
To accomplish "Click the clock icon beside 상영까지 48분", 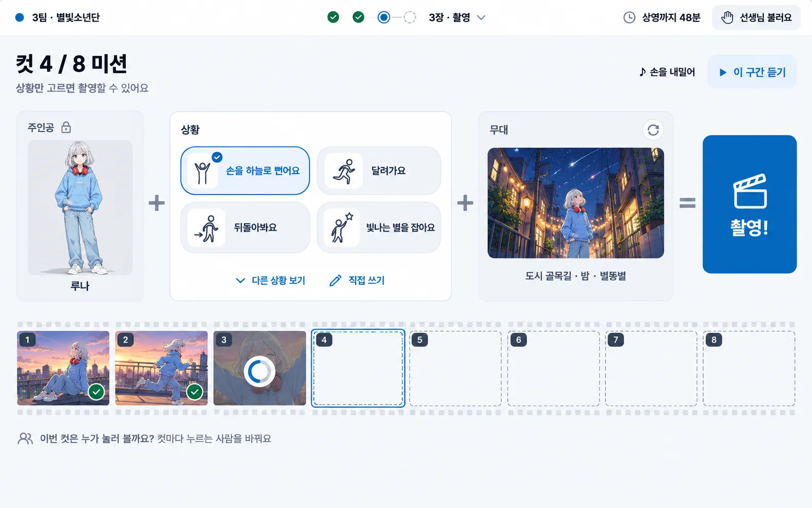I will click(x=629, y=17).
